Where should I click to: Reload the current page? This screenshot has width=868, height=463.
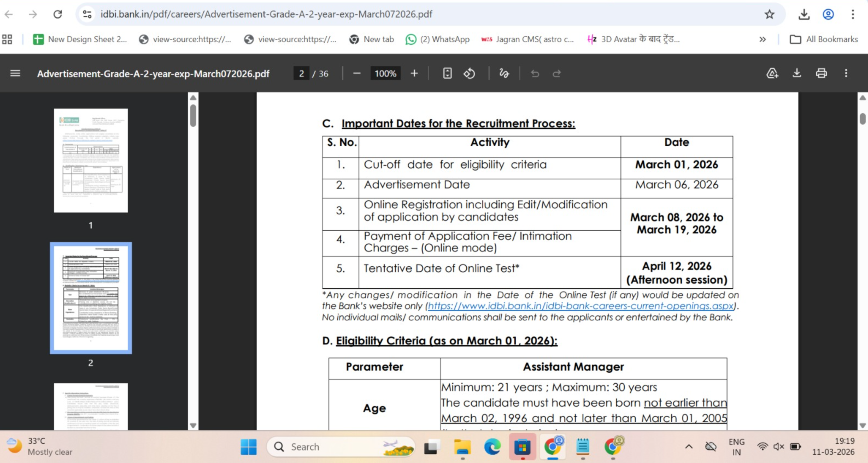pyautogui.click(x=57, y=14)
